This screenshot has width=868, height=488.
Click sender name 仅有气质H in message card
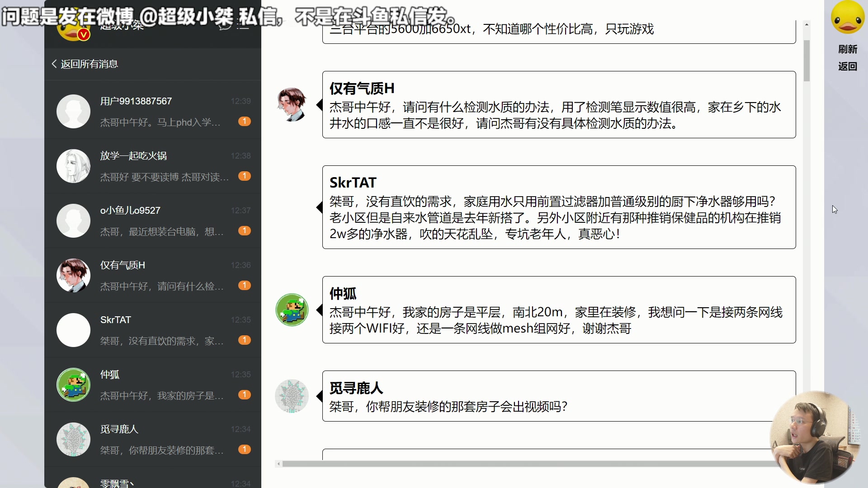362,89
